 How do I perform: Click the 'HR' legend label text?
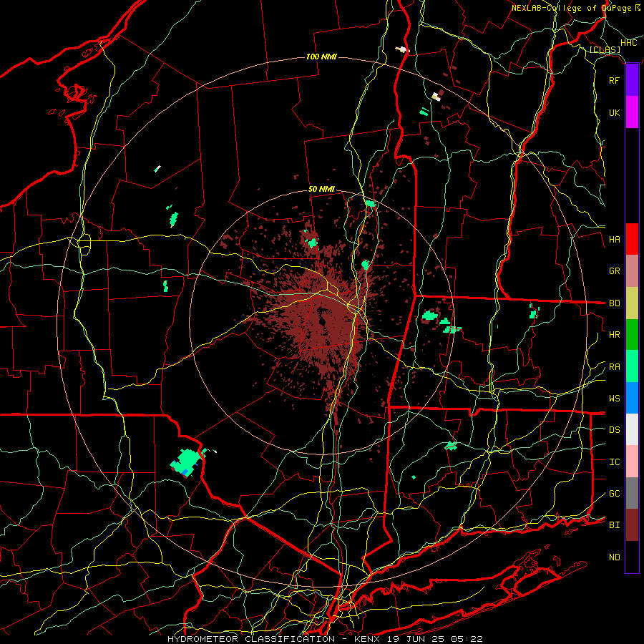pyautogui.click(x=614, y=335)
